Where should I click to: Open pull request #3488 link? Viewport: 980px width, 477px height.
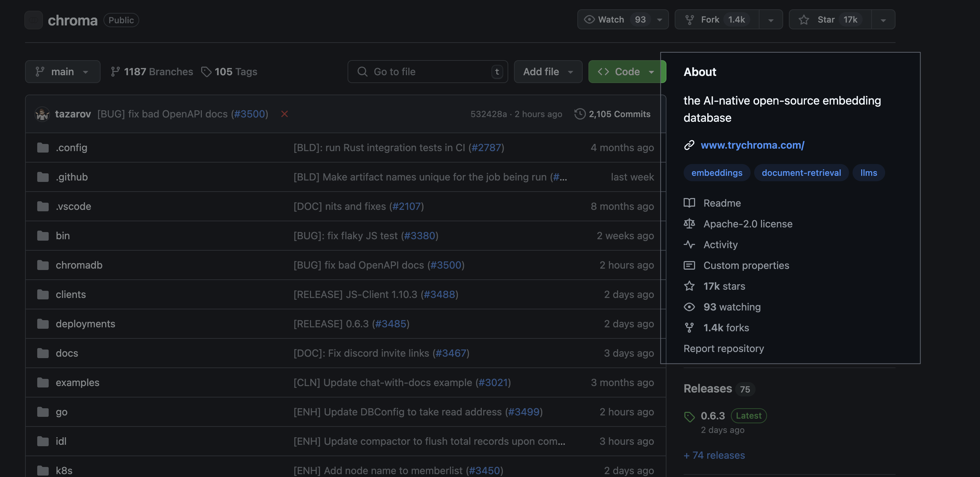click(x=440, y=294)
